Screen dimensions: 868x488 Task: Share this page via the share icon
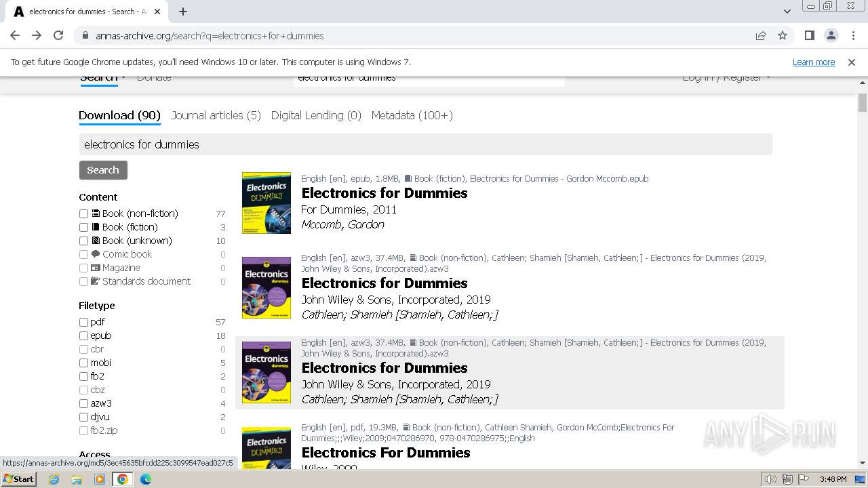[761, 35]
